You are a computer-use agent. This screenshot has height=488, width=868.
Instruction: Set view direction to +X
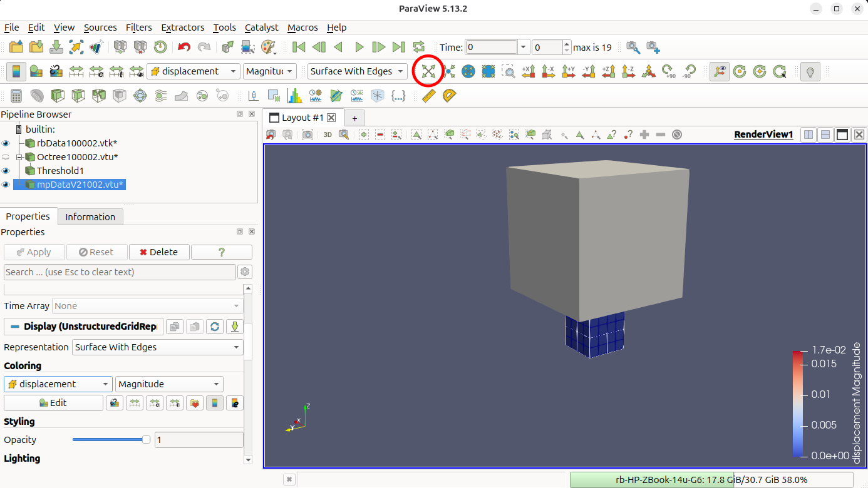pos(529,71)
